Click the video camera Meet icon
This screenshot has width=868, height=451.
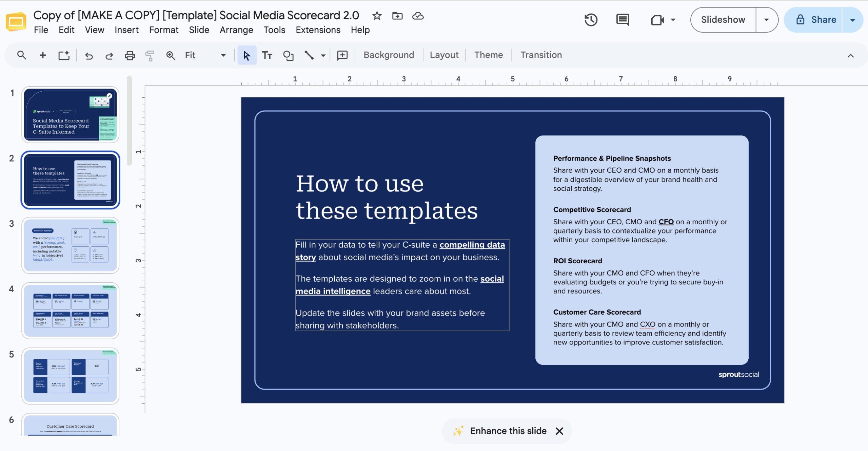click(x=657, y=20)
